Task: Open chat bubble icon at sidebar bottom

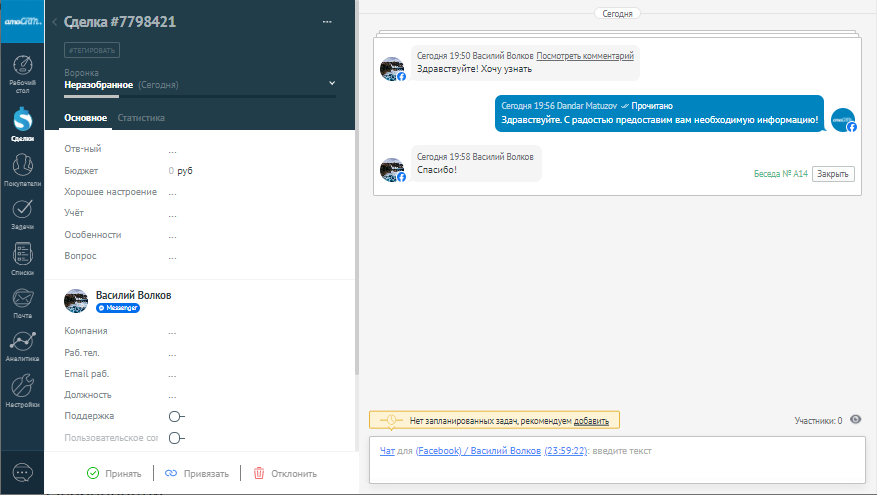Action: coord(22,472)
